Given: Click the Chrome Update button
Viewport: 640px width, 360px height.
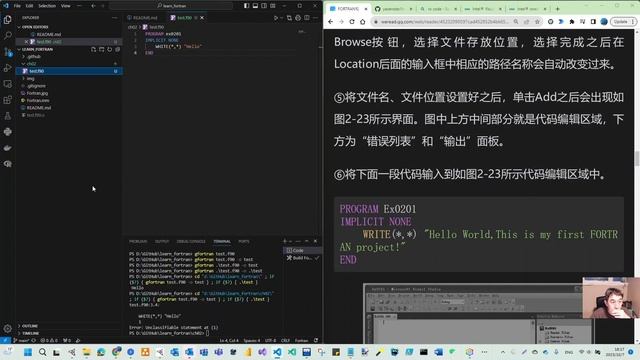Looking at the screenshot, I should point(623,22).
